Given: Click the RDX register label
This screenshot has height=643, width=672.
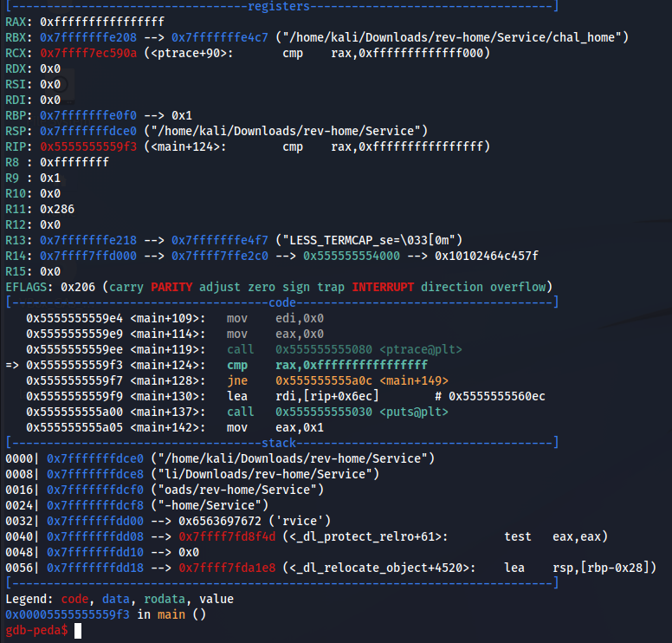Looking at the screenshot, I should coord(16,68).
